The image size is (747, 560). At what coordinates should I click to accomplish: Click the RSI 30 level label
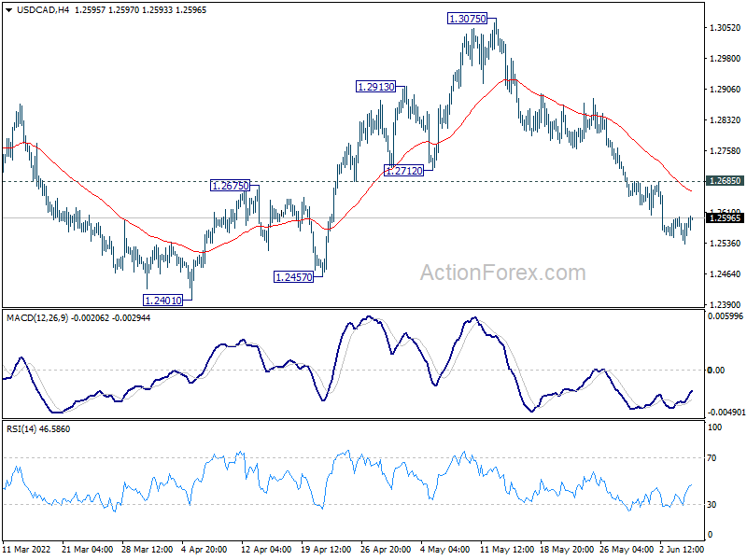(x=712, y=505)
